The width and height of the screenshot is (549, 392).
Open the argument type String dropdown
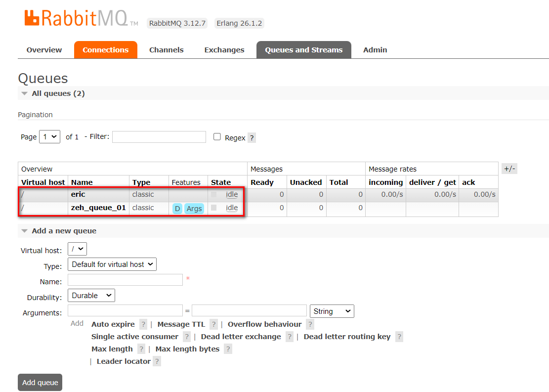click(332, 311)
